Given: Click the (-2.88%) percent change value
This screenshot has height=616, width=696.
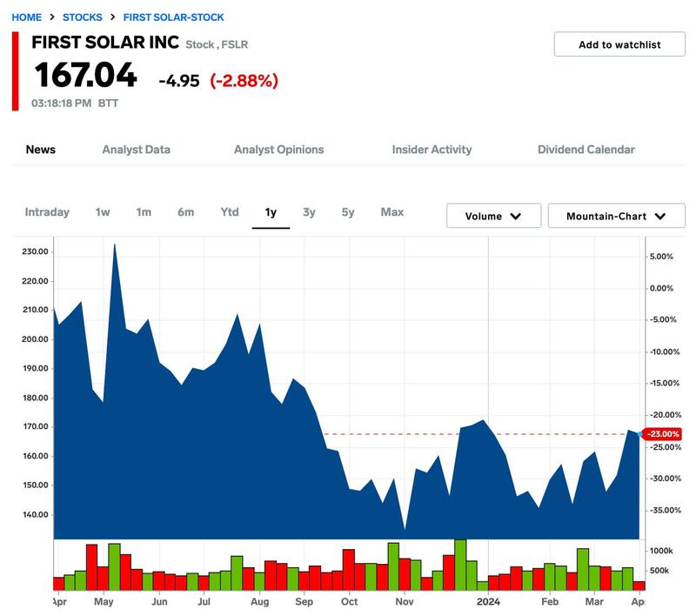Looking at the screenshot, I should (244, 80).
